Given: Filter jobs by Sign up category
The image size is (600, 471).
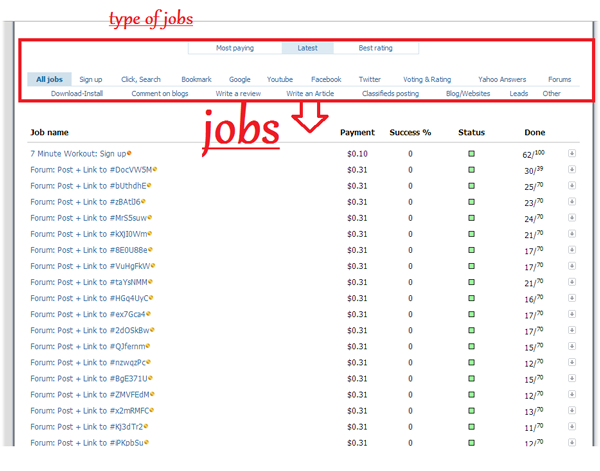Looking at the screenshot, I should pyautogui.click(x=91, y=80).
